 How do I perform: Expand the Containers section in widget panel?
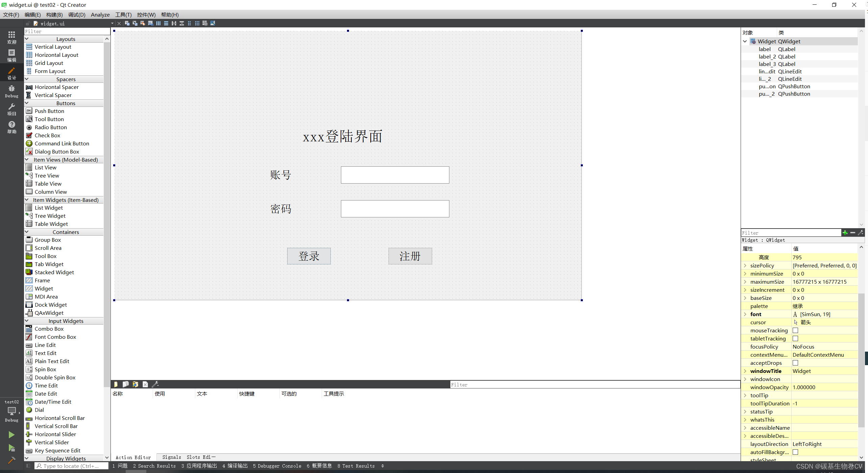coord(27,232)
